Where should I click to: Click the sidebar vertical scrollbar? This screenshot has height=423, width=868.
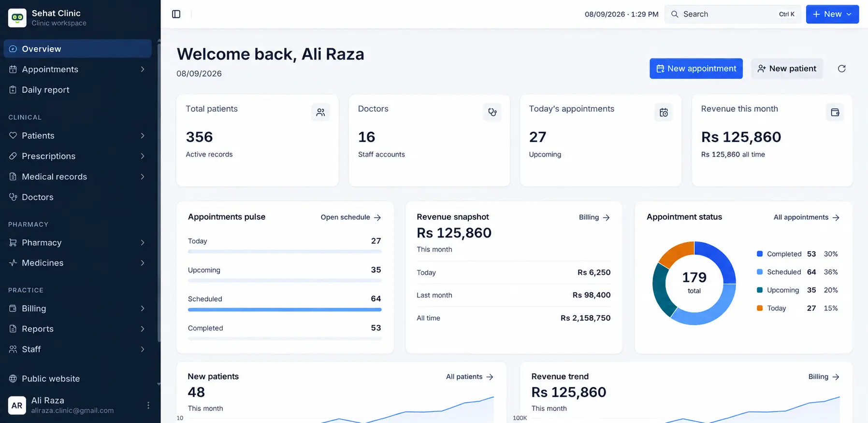point(159,193)
